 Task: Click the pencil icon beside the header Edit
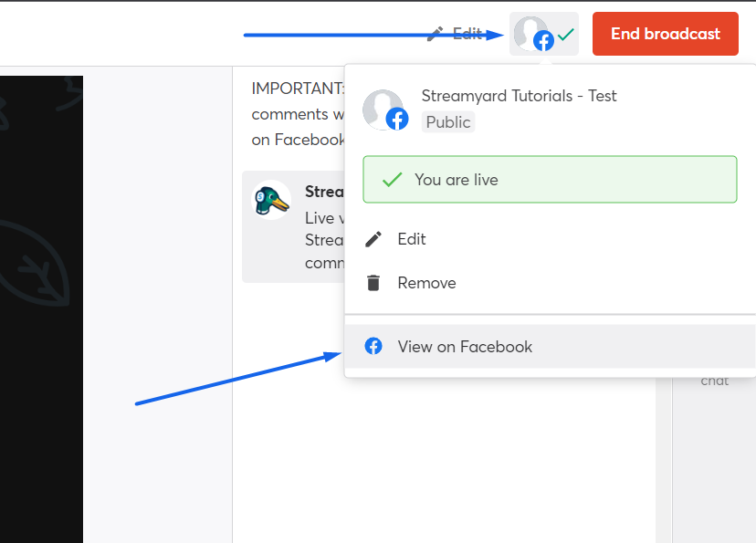436,34
